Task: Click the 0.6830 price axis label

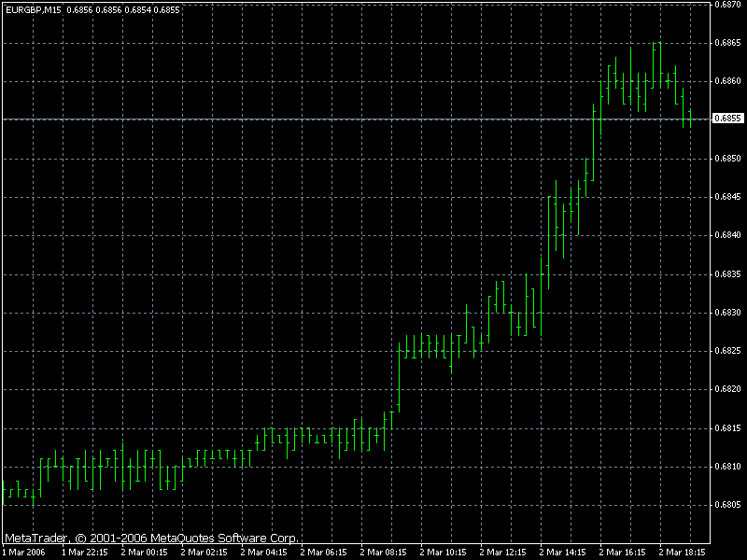Action: pos(727,313)
